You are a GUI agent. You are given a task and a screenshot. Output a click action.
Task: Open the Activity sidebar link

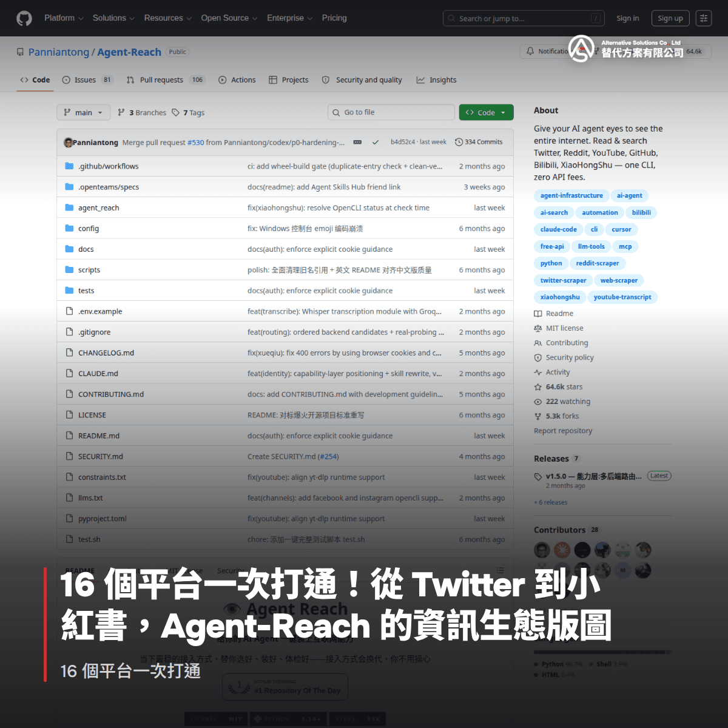coord(552,372)
